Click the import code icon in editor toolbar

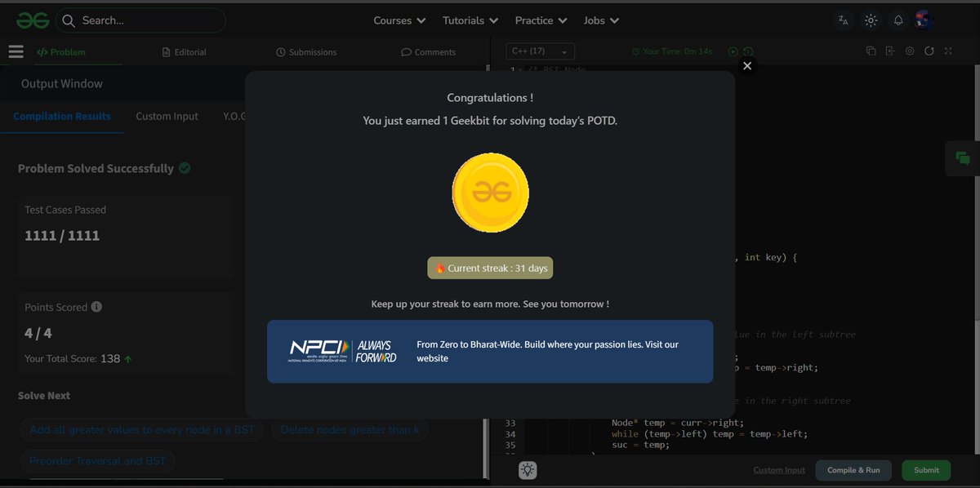click(x=890, y=51)
